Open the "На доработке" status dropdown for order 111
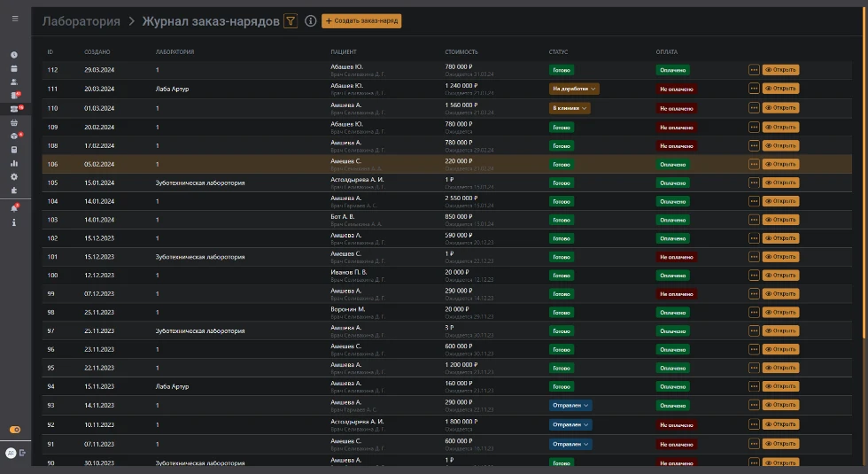 pyautogui.click(x=574, y=89)
